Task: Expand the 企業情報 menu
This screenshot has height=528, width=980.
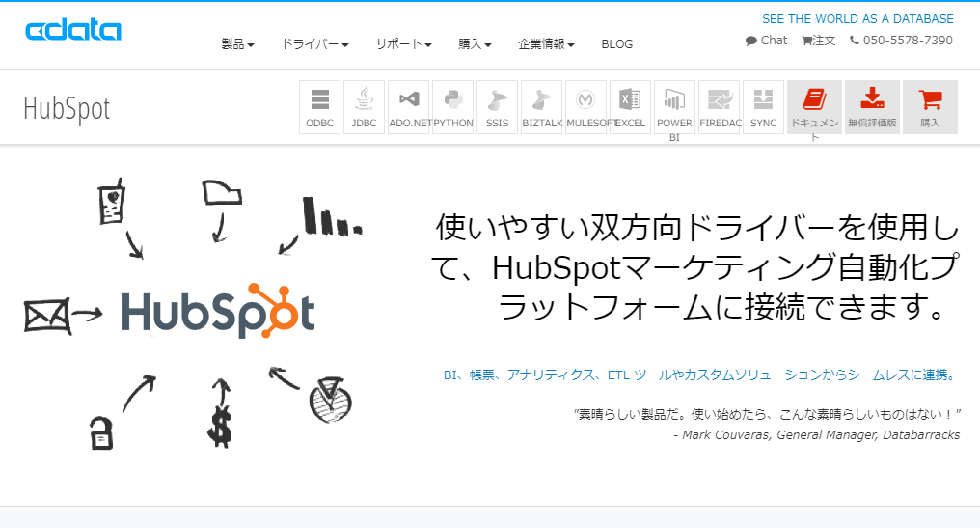Action: tap(546, 43)
